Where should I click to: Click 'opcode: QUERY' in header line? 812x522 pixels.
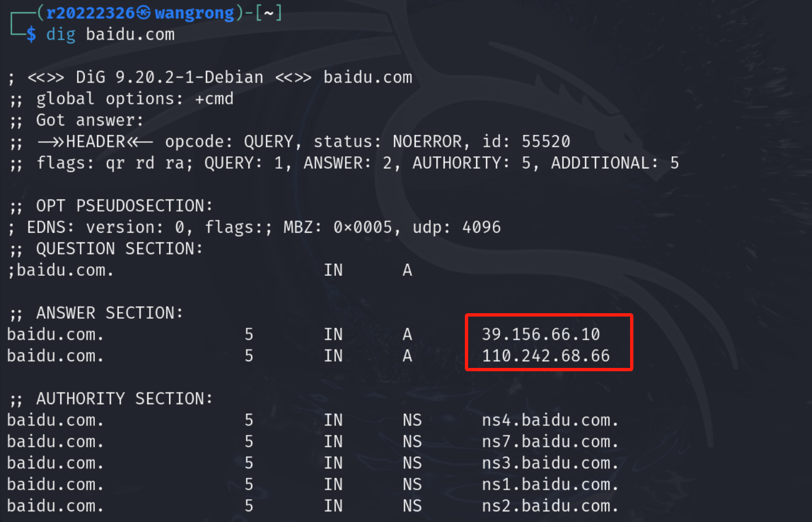[x=229, y=141]
